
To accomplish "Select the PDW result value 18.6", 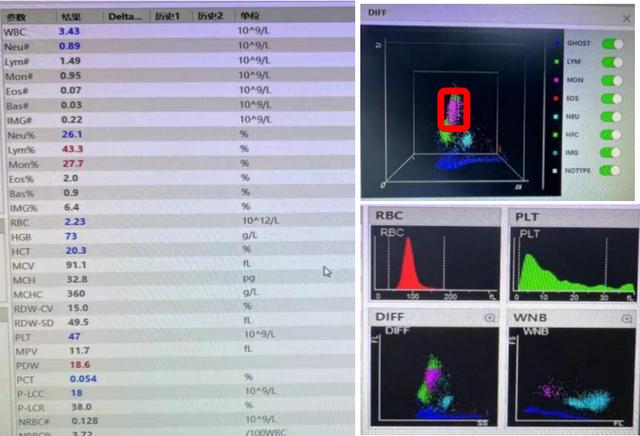I will tap(80, 365).
